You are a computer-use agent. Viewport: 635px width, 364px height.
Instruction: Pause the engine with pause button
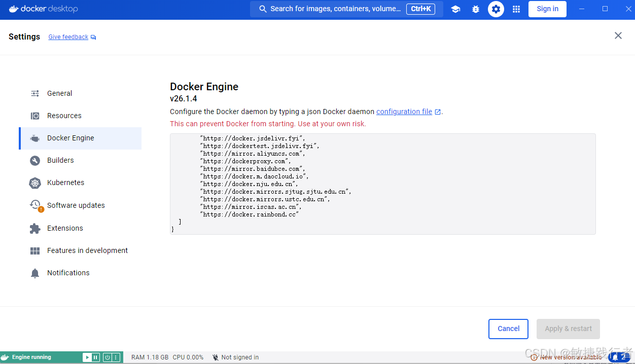coord(95,357)
